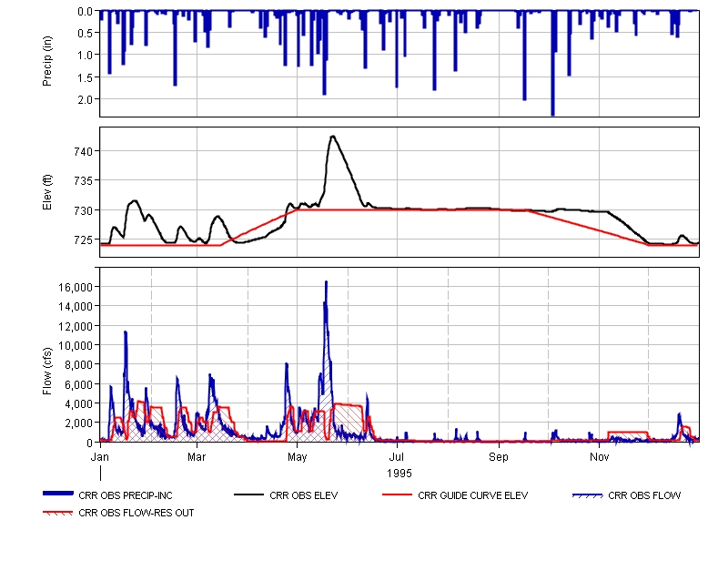Click the 1995 year label below the axis
728x571 pixels.
(x=399, y=473)
